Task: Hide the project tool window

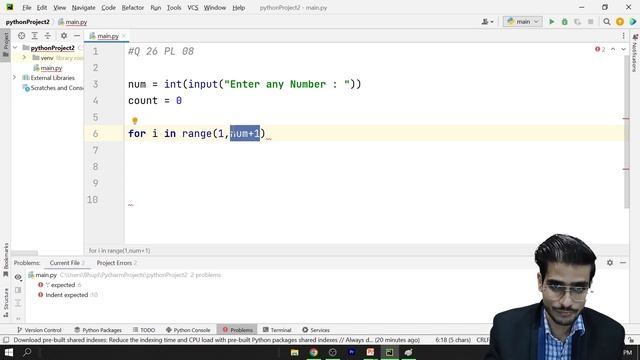Action: 77,36
